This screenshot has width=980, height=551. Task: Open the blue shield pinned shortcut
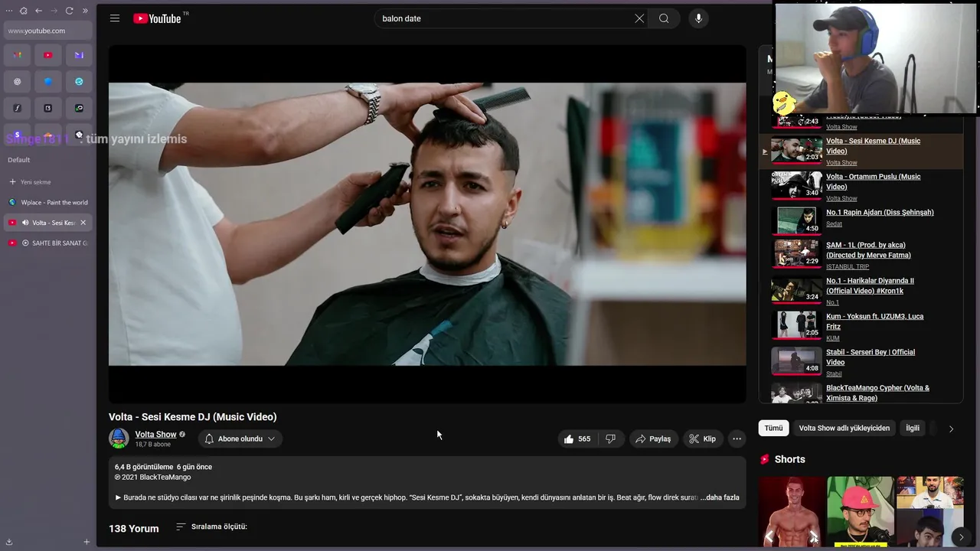(x=48, y=82)
